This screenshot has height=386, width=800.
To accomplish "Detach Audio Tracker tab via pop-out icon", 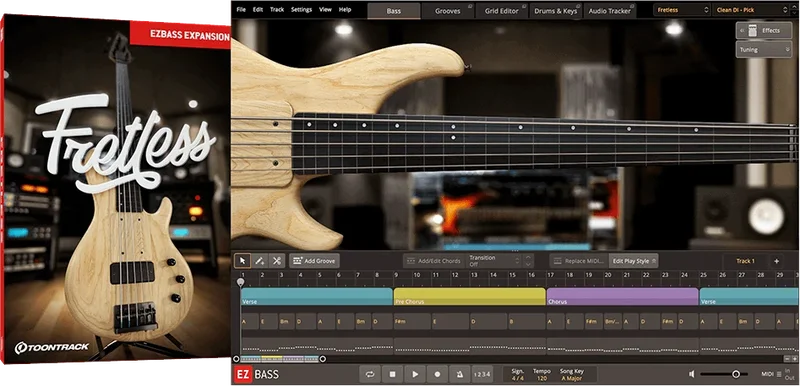I will [633, 6].
